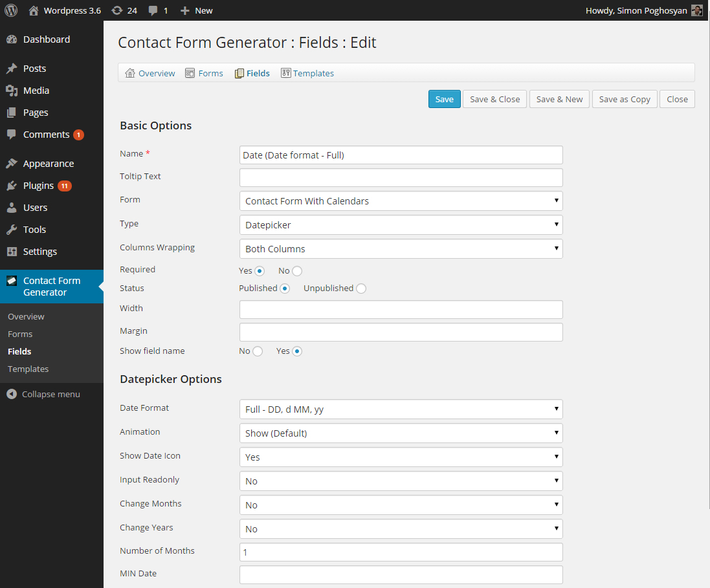Click the Media sidebar icon
The width and height of the screenshot is (710, 588).
click(x=12, y=91)
